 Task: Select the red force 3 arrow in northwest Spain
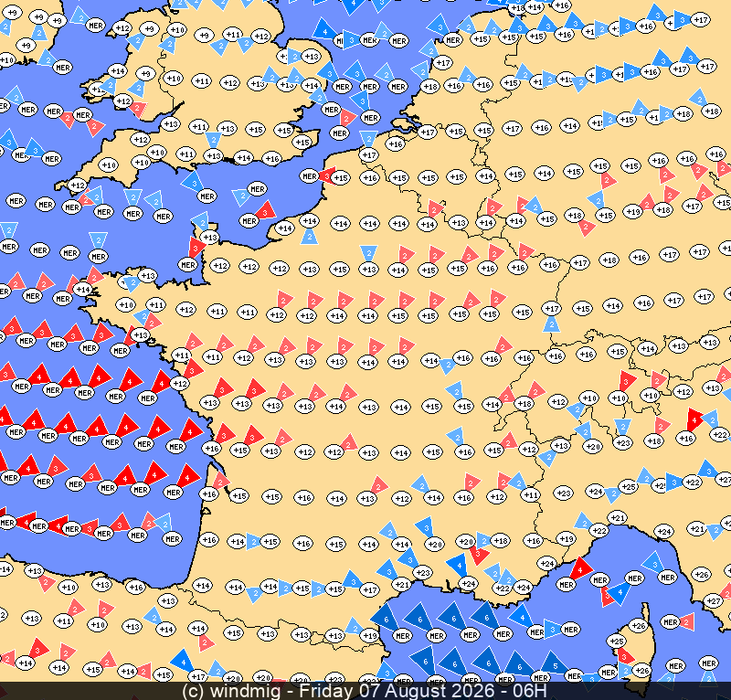(x=38, y=649)
